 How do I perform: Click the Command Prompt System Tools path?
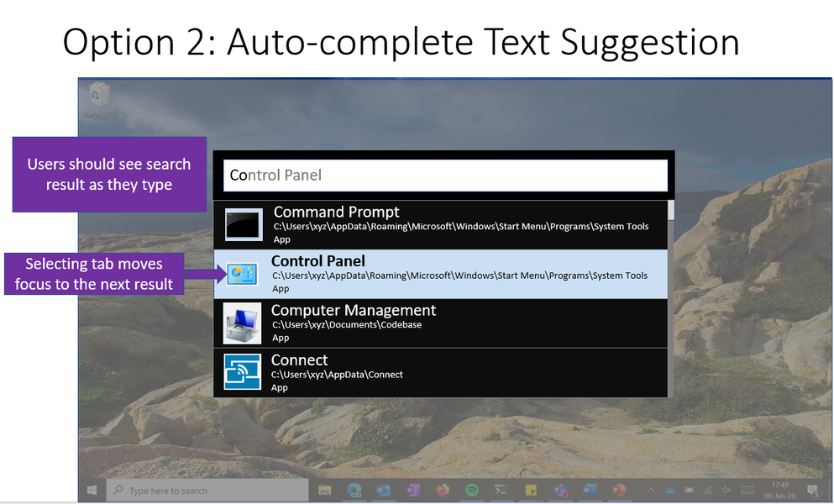pyautogui.click(x=461, y=226)
